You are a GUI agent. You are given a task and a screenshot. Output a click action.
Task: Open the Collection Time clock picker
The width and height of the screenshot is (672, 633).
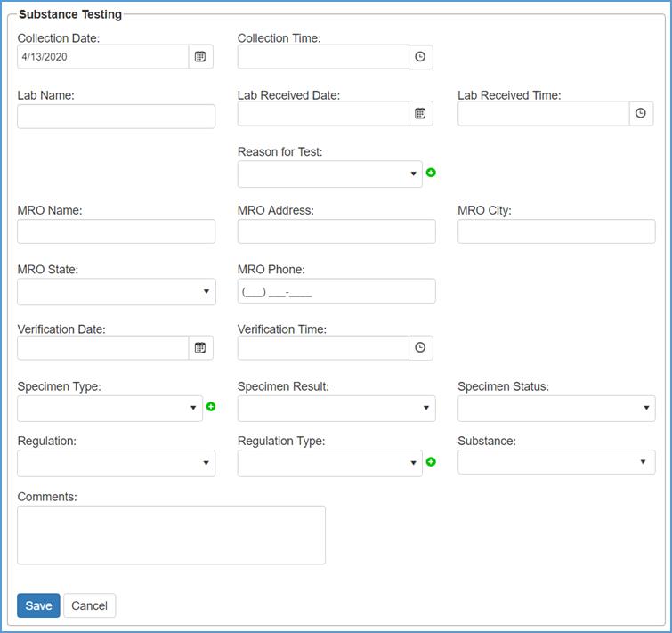click(420, 57)
